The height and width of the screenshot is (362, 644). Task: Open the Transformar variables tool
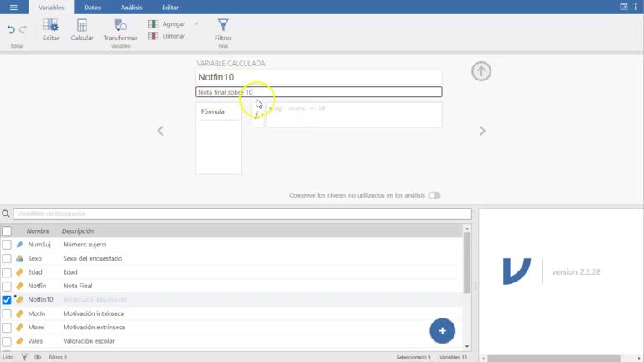coord(121,30)
